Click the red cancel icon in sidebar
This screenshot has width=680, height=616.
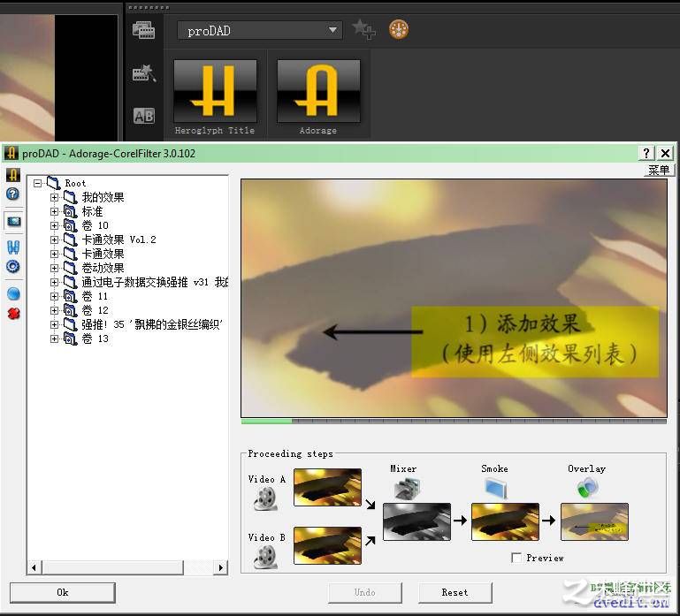13,313
